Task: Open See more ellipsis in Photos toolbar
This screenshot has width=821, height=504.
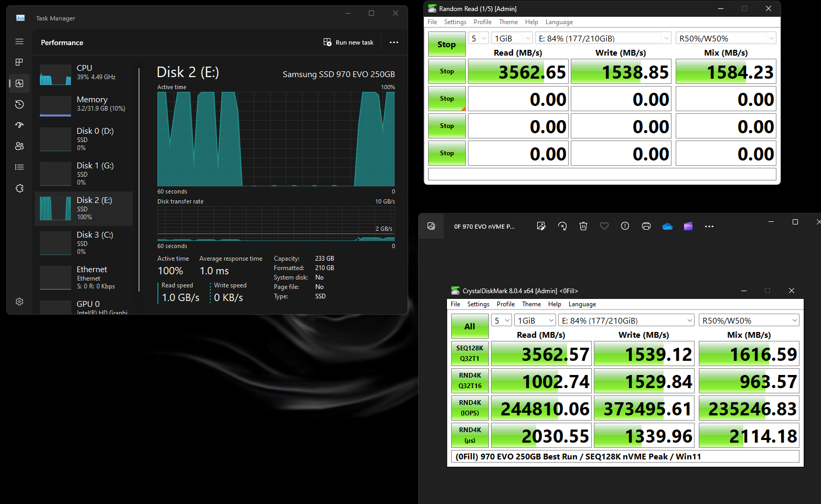Action: point(709,226)
